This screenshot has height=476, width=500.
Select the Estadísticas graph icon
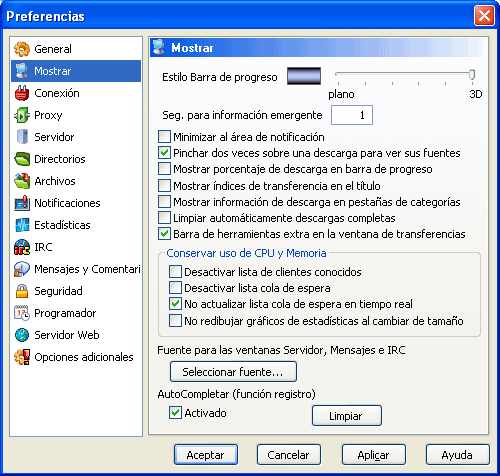click(x=22, y=225)
